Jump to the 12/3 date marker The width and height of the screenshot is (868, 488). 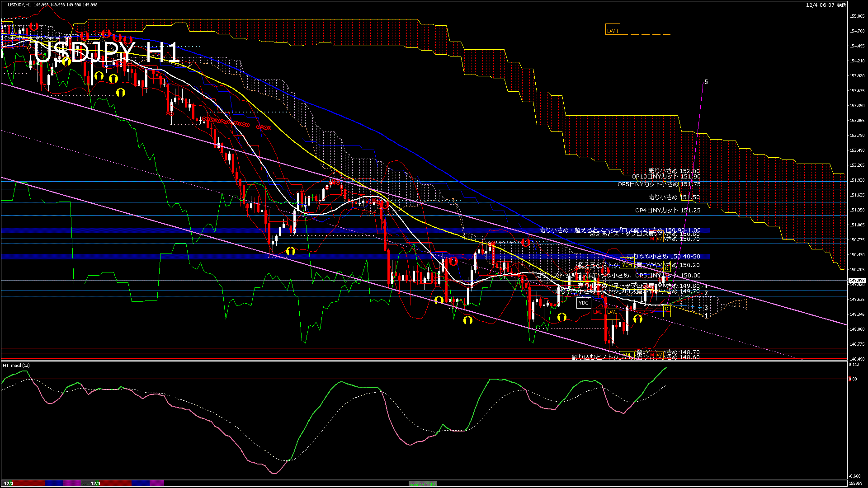9,483
